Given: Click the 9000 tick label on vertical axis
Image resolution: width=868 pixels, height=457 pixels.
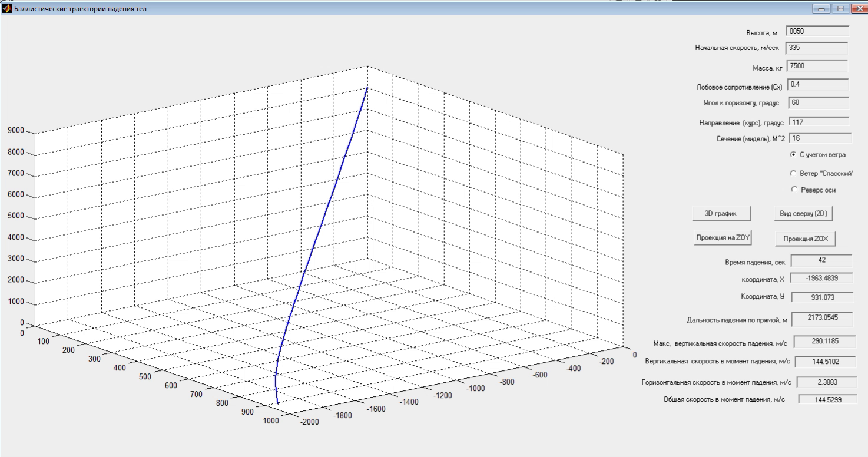Looking at the screenshot, I should 16,131.
